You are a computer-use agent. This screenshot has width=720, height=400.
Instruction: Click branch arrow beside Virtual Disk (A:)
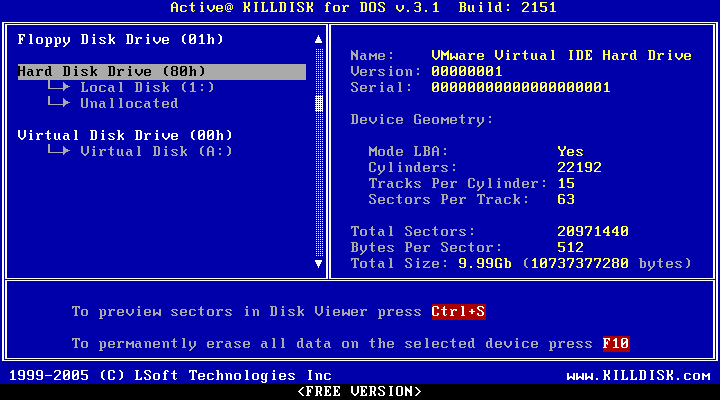[58, 151]
